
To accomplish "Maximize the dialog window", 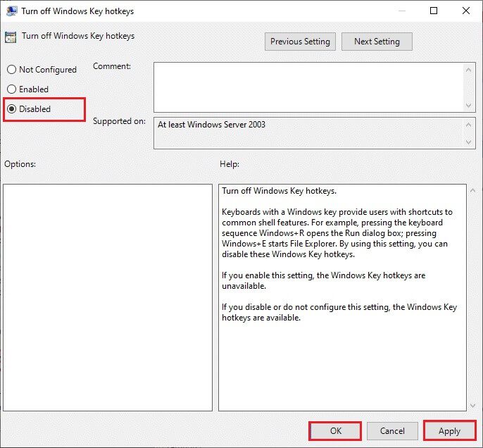I will (x=434, y=11).
